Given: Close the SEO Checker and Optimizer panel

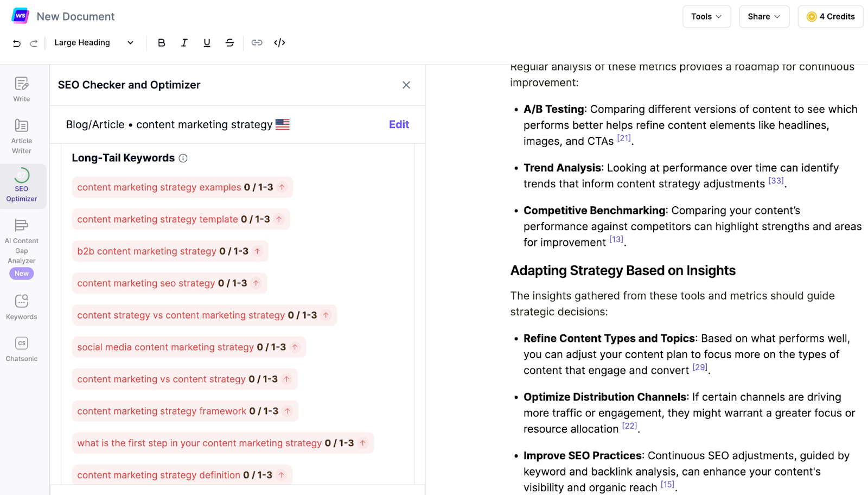Looking at the screenshot, I should (406, 85).
